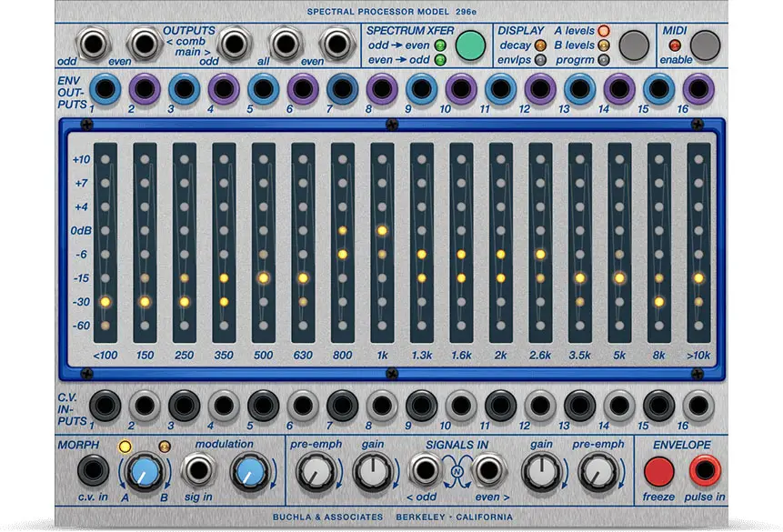Click the blue Morph A/B knob
Image resolution: width=783 pixels, height=532 pixels.
click(x=145, y=472)
